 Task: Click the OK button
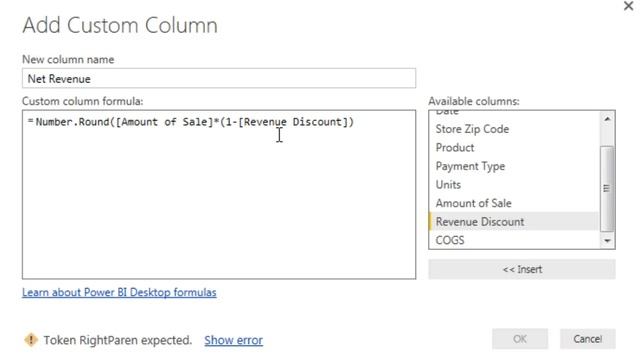[x=520, y=339]
